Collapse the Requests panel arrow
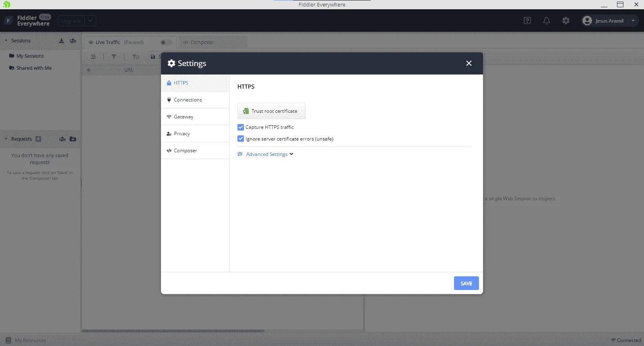644x346 pixels. pyautogui.click(x=6, y=139)
